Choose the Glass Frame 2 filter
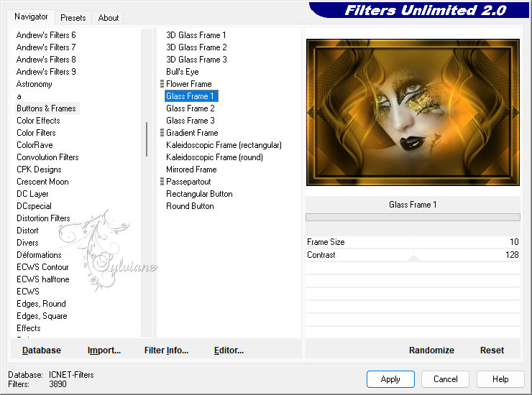532x395 pixels. [190, 108]
